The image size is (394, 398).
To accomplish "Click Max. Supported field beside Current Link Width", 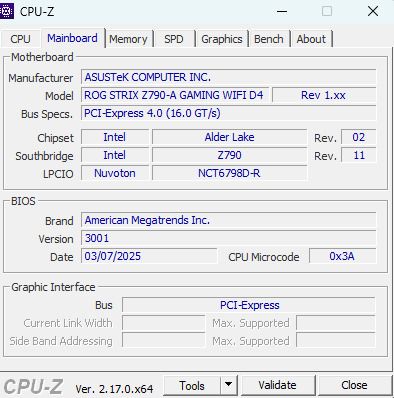I will pyautogui.click(x=336, y=323).
